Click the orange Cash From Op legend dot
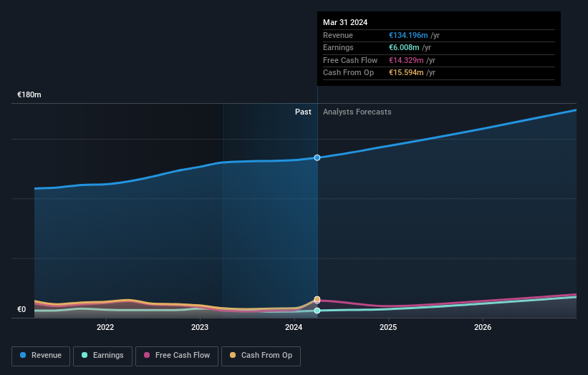This screenshot has width=588, height=375. coord(233,355)
